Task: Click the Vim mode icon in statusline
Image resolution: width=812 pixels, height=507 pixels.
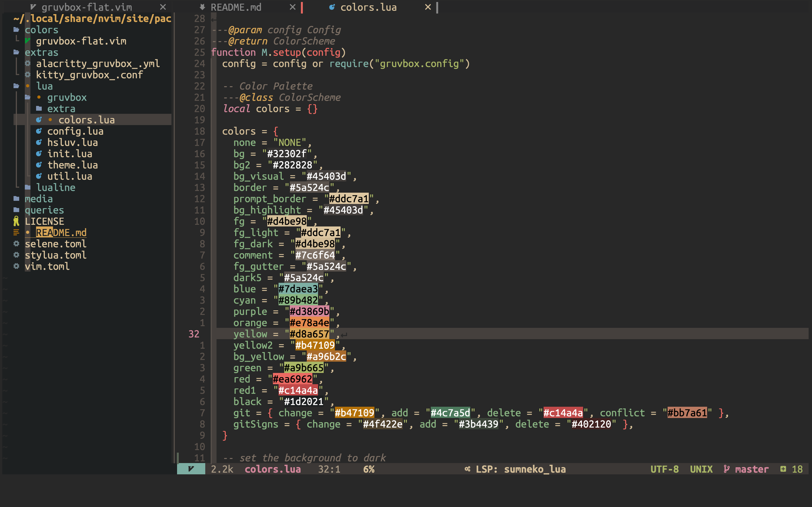Action: click(x=191, y=469)
